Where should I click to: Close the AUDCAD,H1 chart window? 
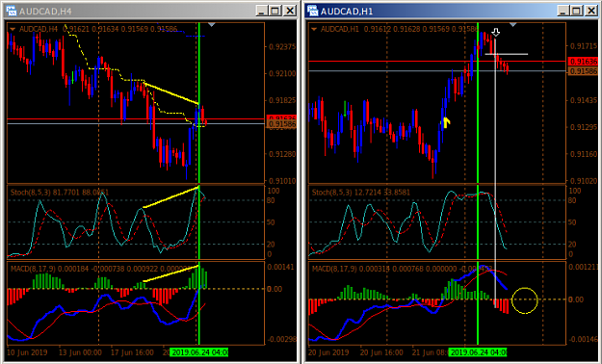coord(590,11)
